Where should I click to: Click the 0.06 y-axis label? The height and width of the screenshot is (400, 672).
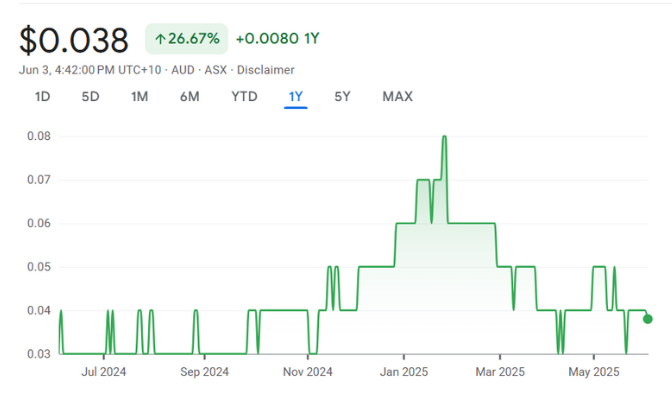pyautogui.click(x=39, y=223)
